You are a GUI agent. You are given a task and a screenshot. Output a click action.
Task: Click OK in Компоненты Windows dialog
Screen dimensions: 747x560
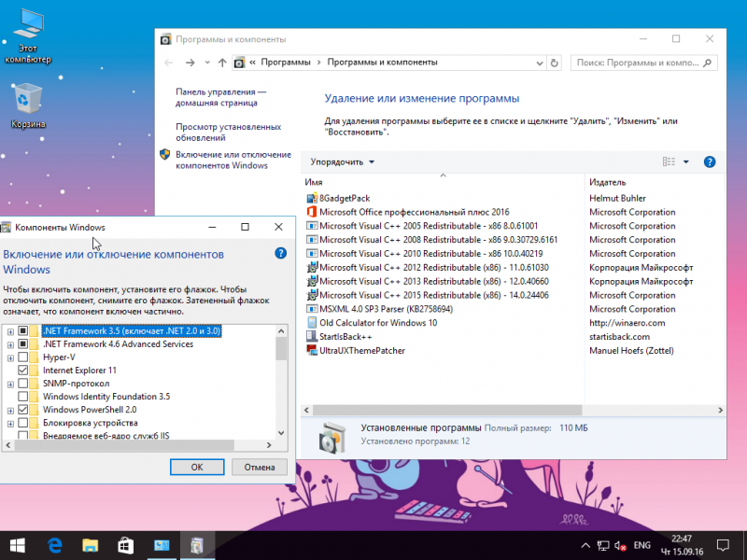[x=197, y=468]
